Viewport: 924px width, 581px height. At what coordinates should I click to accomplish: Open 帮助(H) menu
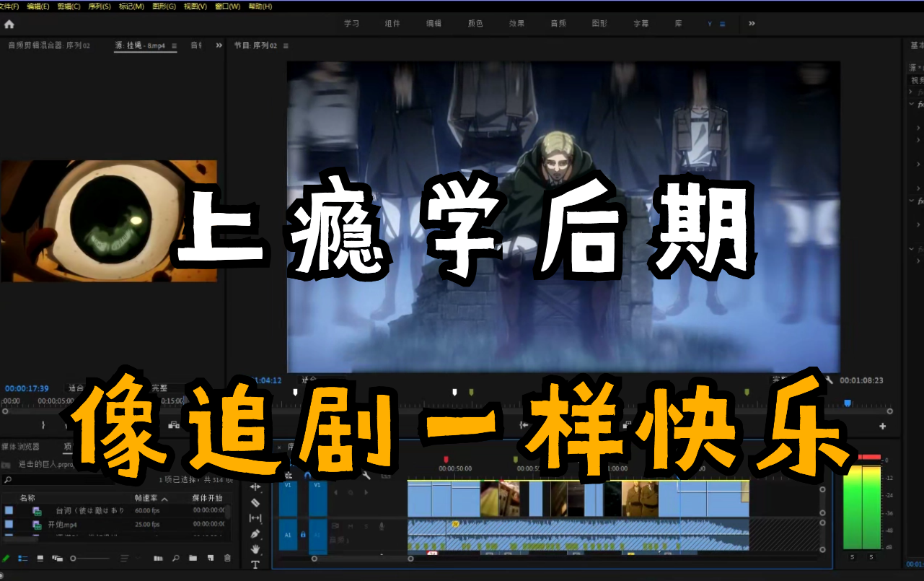260,6
